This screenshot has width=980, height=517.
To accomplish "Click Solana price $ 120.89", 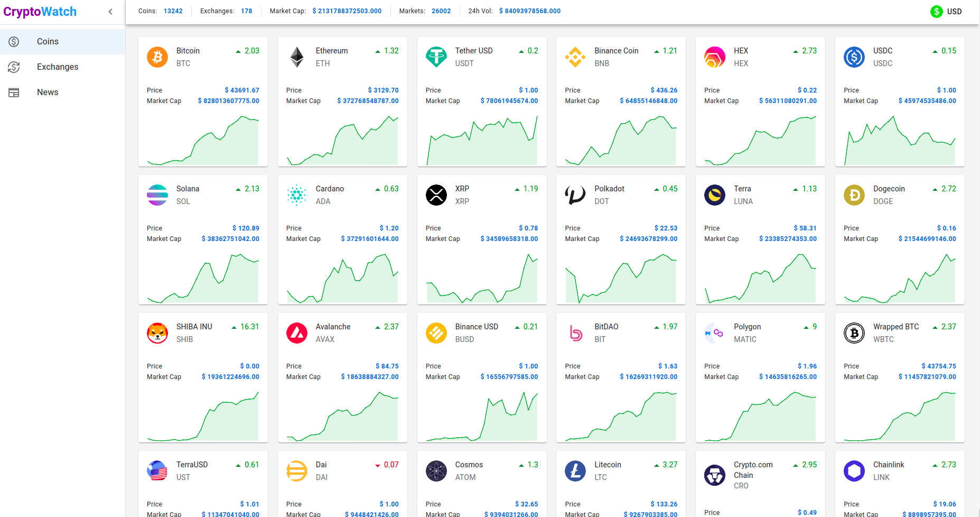I will point(246,228).
